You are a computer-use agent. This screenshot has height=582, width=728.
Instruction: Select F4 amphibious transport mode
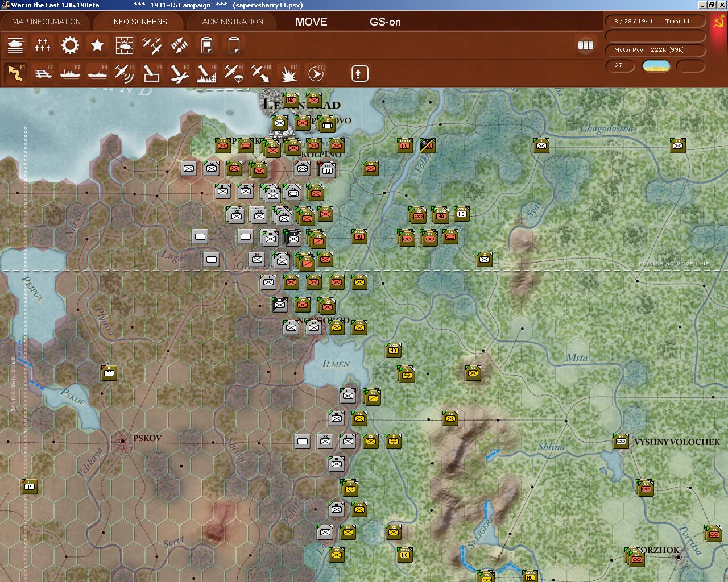(x=97, y=73)
